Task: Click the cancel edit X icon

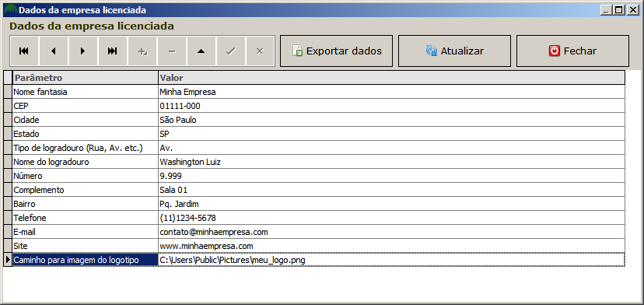Action: coord(260,51)
